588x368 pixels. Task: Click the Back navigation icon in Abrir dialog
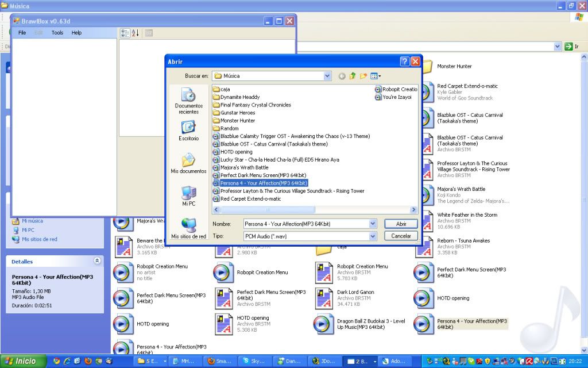342,76
